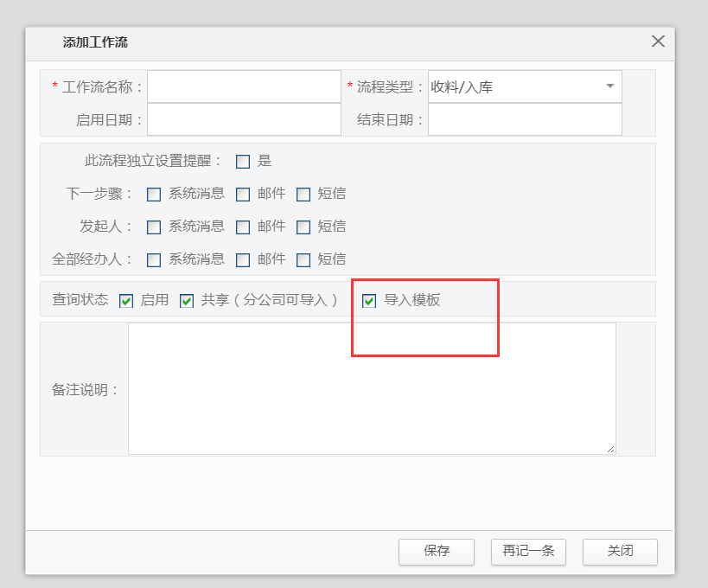Uncheck 共享(分公司可导入) checkbox
Image resolution: width=708 pixels, height=588 pixels.
pos(187,301)
